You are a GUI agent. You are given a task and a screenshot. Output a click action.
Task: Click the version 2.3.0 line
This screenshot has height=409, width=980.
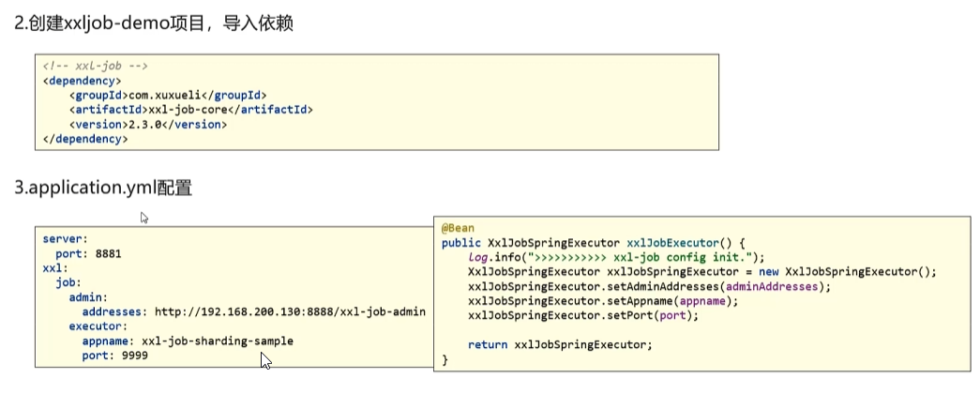point(147,124)
